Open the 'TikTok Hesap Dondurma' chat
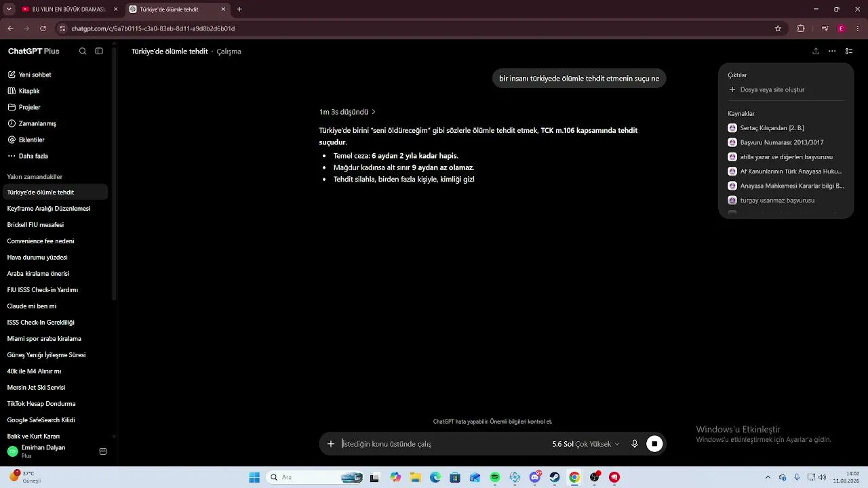Viewport: 868px width, 488px height. point(54,404)
